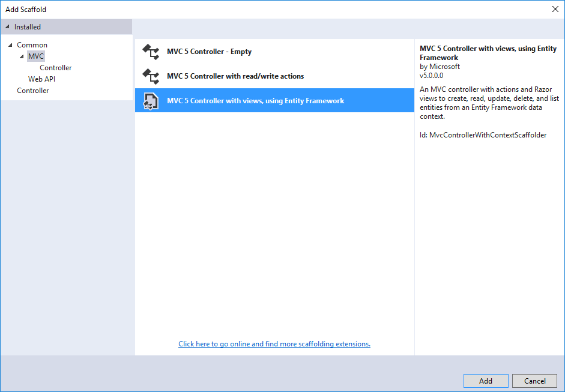Click the 'by Microsoft' author text

[440, 67]
